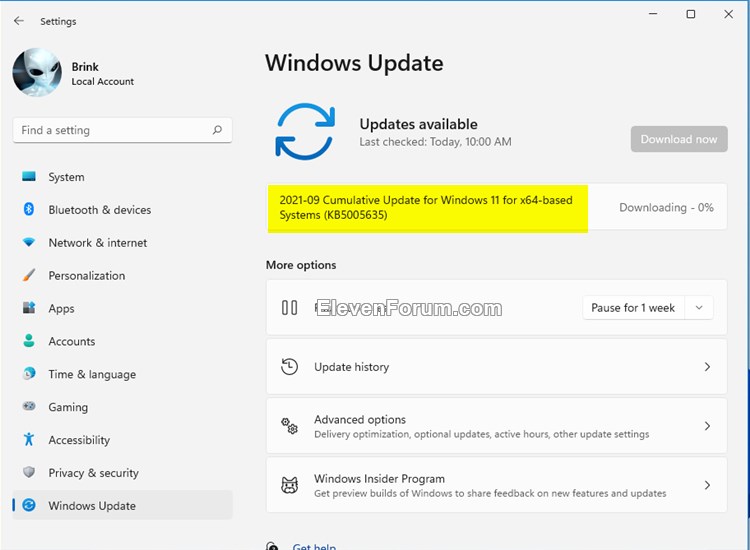Screen dimensions: 750x550
Task: Open Update history
Action: coord(496,367)
